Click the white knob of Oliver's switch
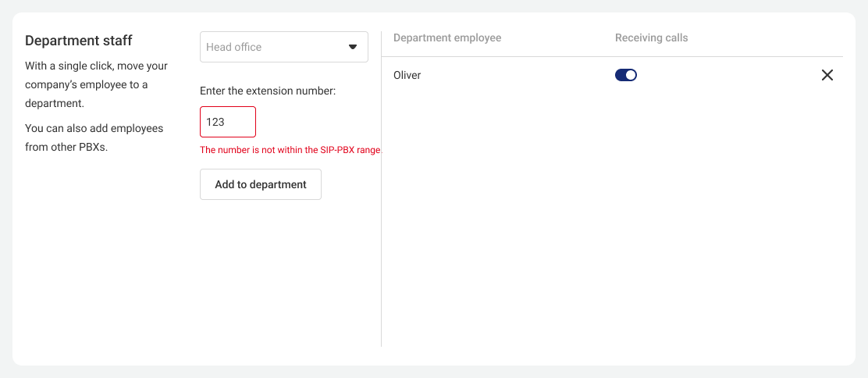868x378 pixels. point(631,75)
